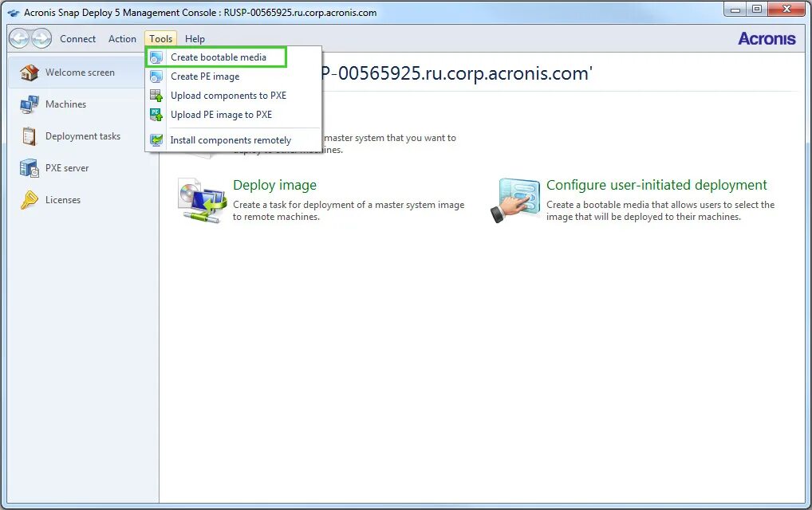Click the Welcome screen house icon
Viewport: 812px width, 510px height.
29,73
